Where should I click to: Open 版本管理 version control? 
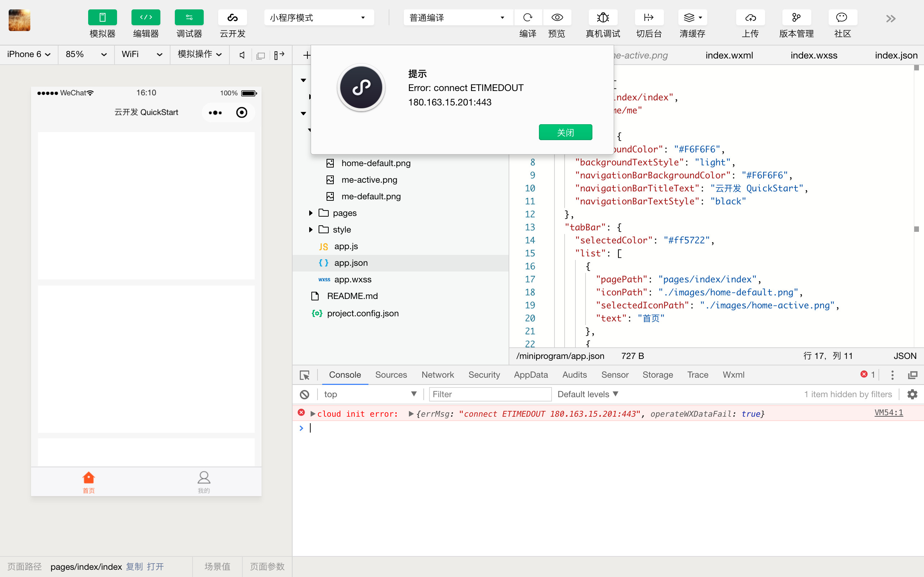(x=796, y=18)
